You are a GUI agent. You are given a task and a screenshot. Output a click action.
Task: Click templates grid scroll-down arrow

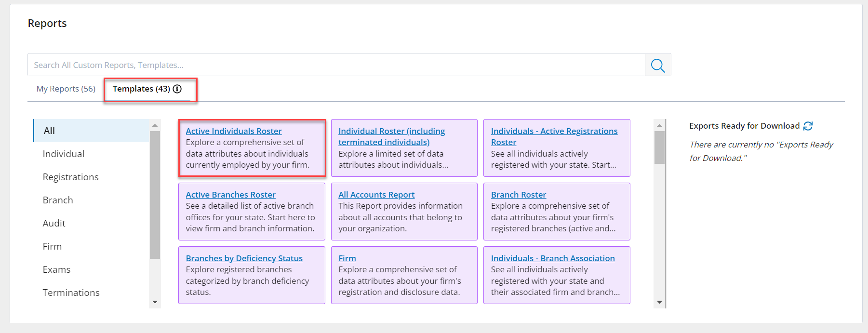tap(659, 302)
